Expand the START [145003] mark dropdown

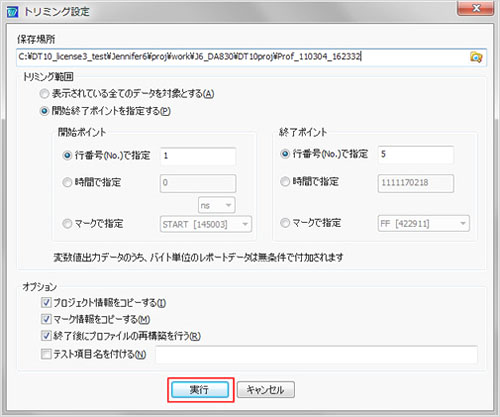(x=206, y=224)
